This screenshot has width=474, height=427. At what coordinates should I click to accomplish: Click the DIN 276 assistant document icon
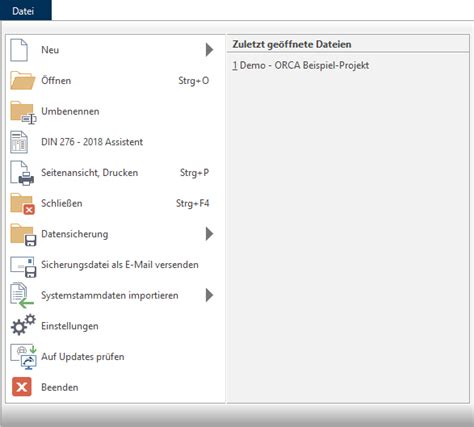point(19,142)
